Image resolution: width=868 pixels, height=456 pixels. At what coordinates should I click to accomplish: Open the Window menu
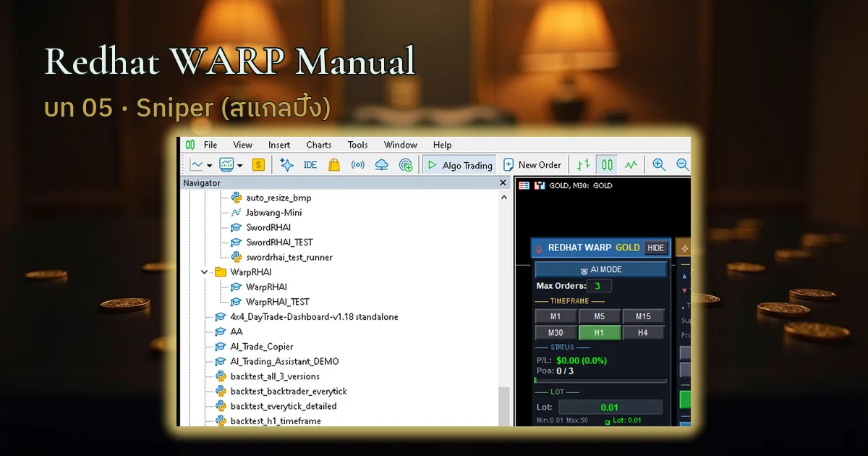[x=401, y=145]
